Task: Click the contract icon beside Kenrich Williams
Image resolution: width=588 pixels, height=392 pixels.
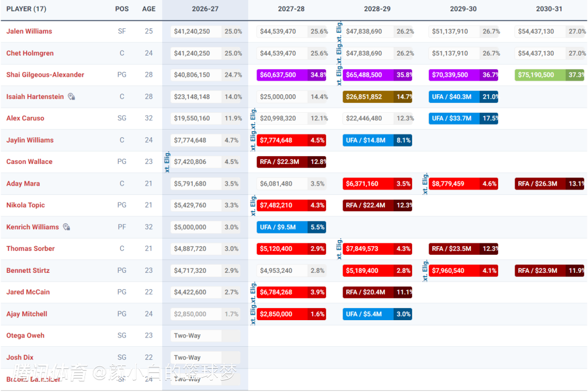Action: click(66, 227)
